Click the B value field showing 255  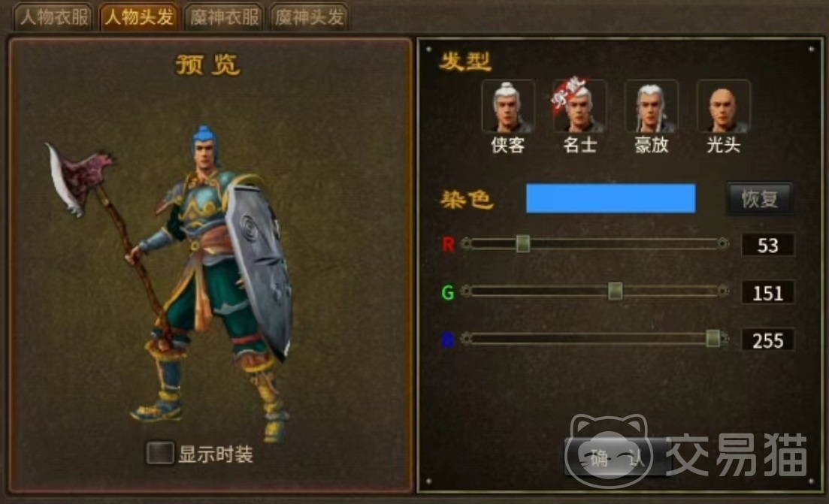767,340
